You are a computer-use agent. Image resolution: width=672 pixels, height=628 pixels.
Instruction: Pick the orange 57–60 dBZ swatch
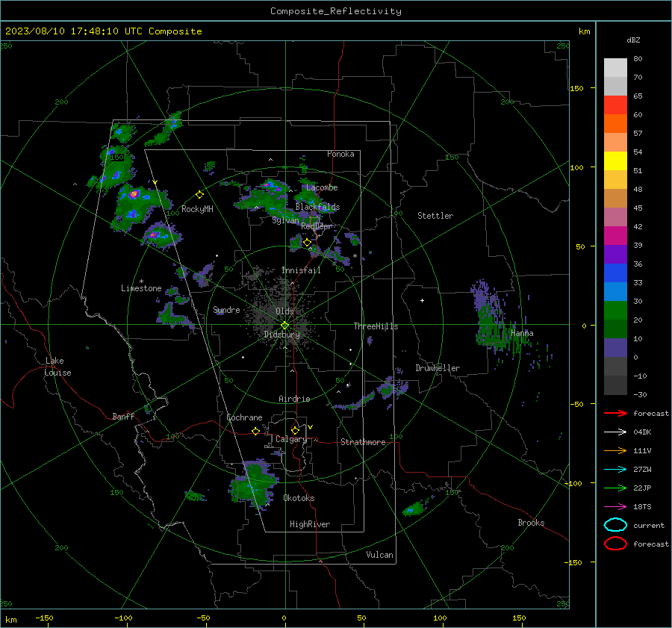click(615, 124)
